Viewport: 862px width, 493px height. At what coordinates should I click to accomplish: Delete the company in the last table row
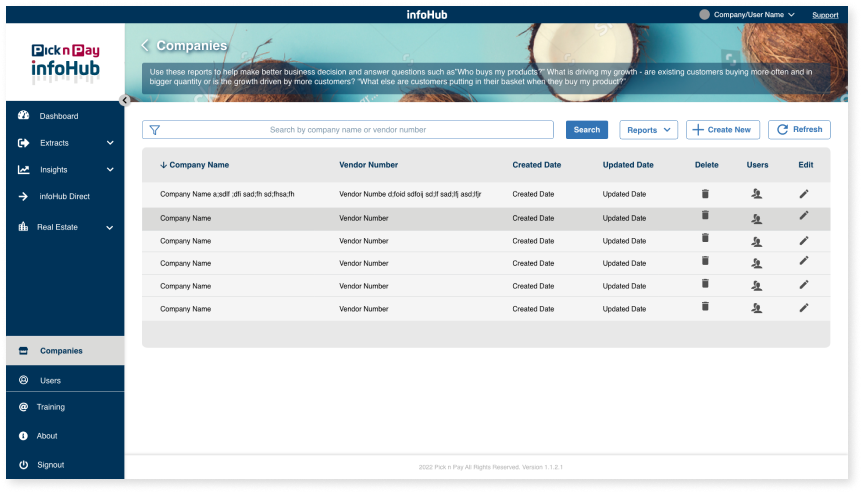coord(705,306)
